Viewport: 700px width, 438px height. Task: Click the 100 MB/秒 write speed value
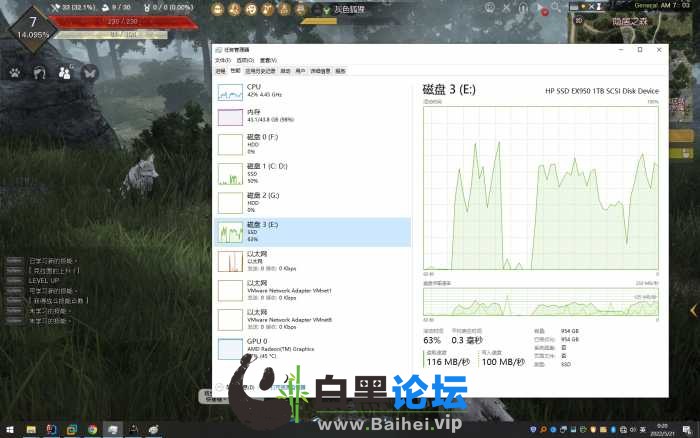tap(504, 362)
